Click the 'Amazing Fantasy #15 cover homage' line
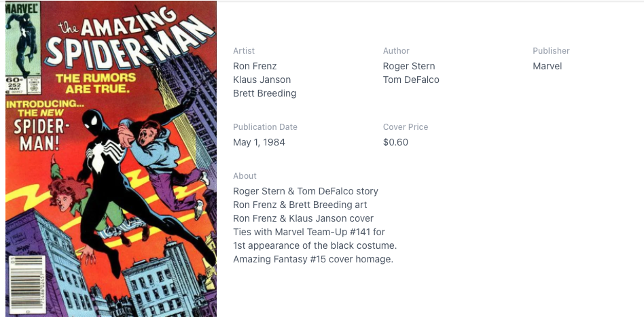This screenshot has height=327, width=644. (312, 259)
